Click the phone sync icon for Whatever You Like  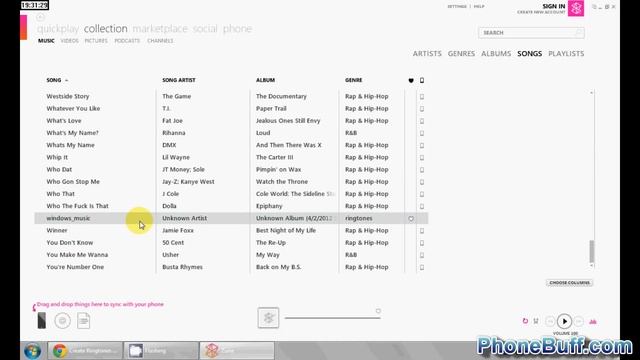(422, 109)
